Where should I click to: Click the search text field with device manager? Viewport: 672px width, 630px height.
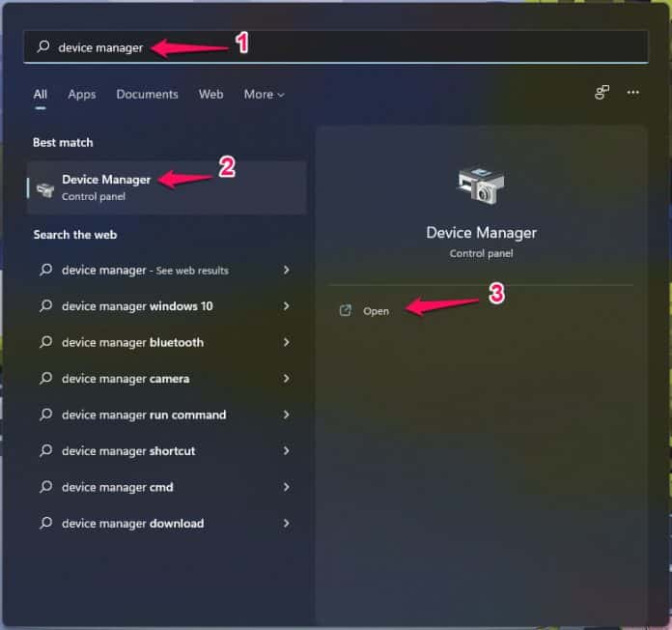[336, 47]
